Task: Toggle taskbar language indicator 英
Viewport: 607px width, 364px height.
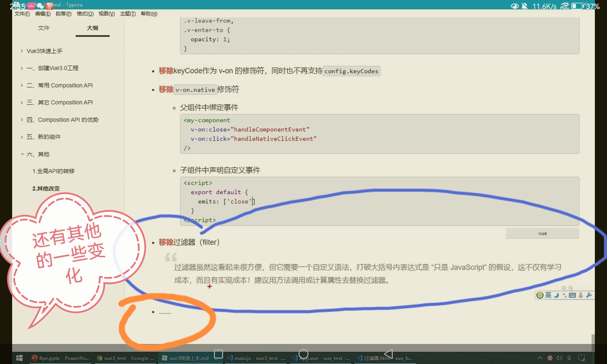Action: pos(569,358)
